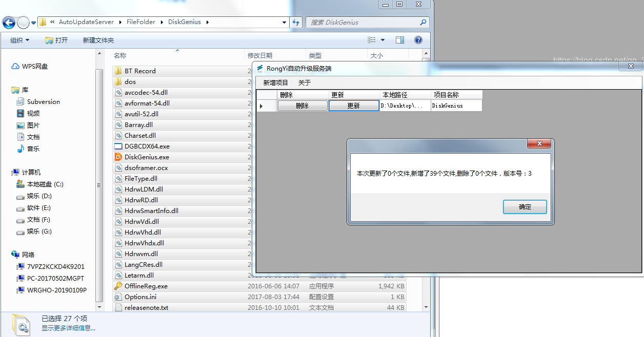This screenshot has height=337, width=644.
Task: Click the 删除 button in DiskGenius row
Action: pos(303,106)
